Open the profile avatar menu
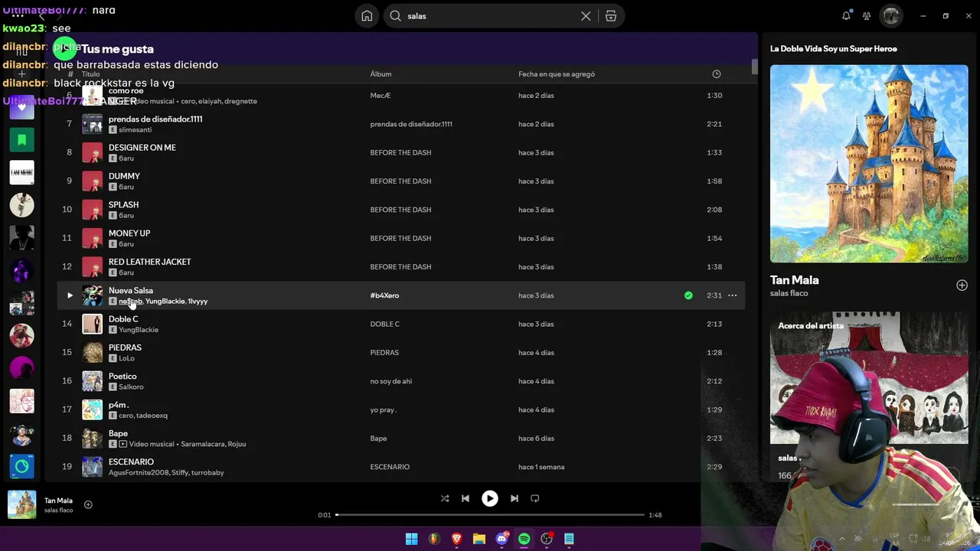This screenshot has height=551, width=980. pyautogui.click(x=891, y=16)
